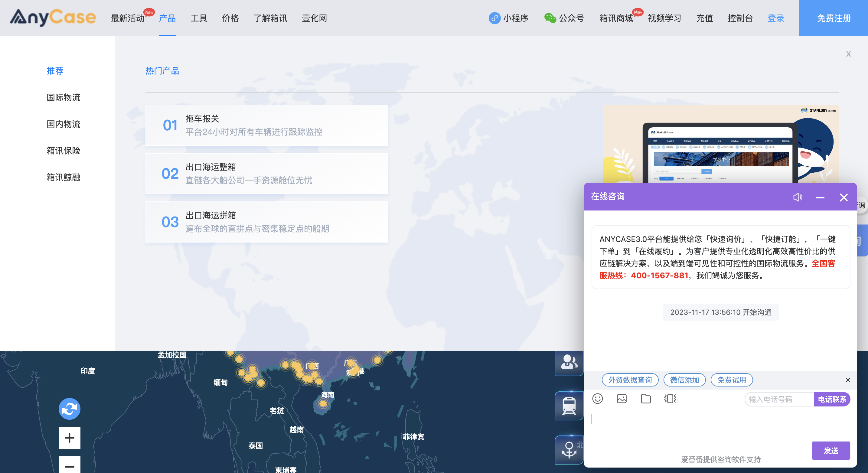Mute sound in the 在线咨询 chat
Screen dimensions: 868x473
click(797, 197)
